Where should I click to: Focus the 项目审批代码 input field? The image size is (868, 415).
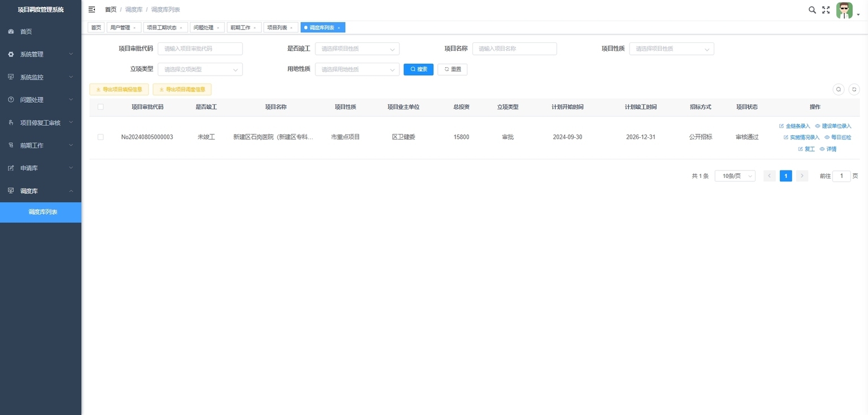pos(200,49)
